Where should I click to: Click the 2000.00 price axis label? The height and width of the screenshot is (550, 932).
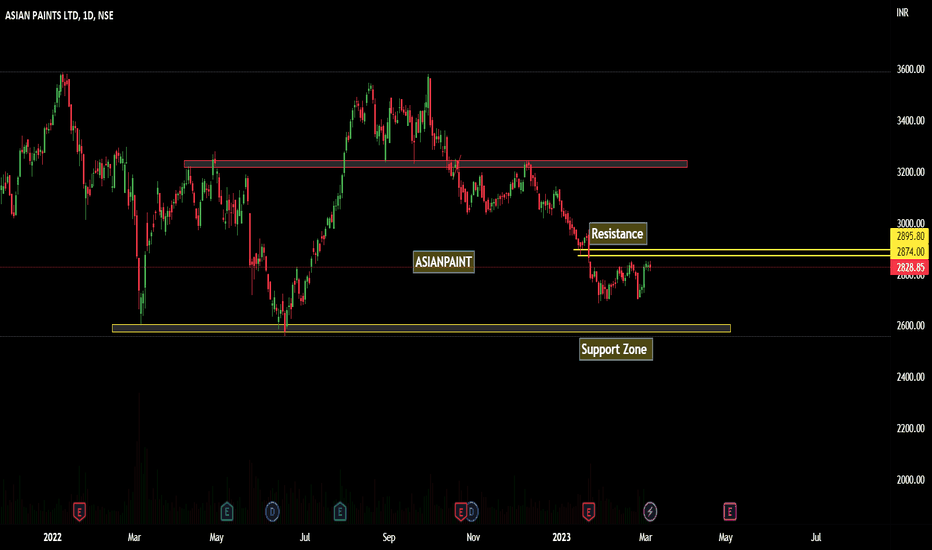point(911,479)
